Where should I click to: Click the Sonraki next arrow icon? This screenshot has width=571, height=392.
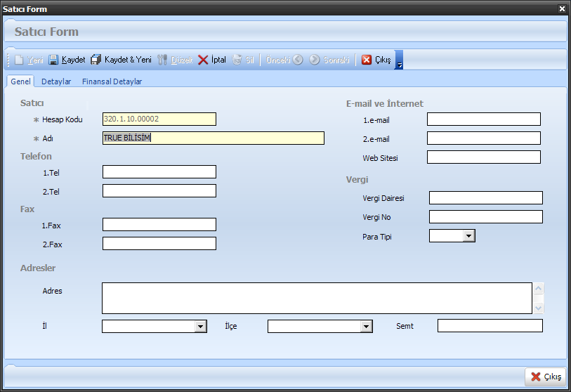(x=315, y=60)
